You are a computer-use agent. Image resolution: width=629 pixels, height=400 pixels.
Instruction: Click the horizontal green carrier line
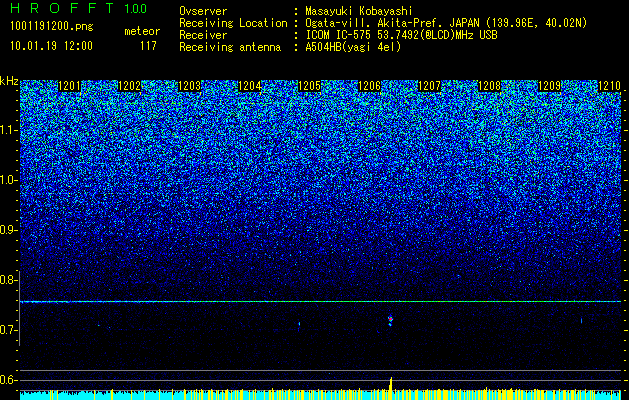tap(320, 301)
